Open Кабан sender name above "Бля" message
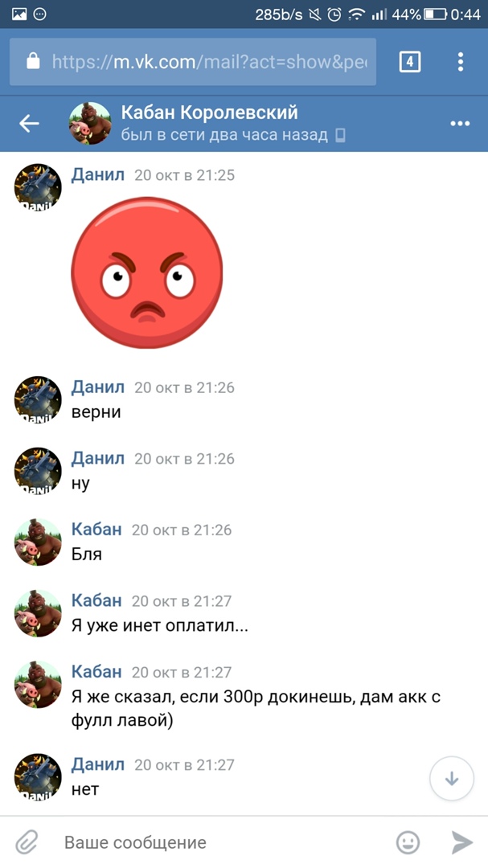The image size is (488, 868). 96,530
